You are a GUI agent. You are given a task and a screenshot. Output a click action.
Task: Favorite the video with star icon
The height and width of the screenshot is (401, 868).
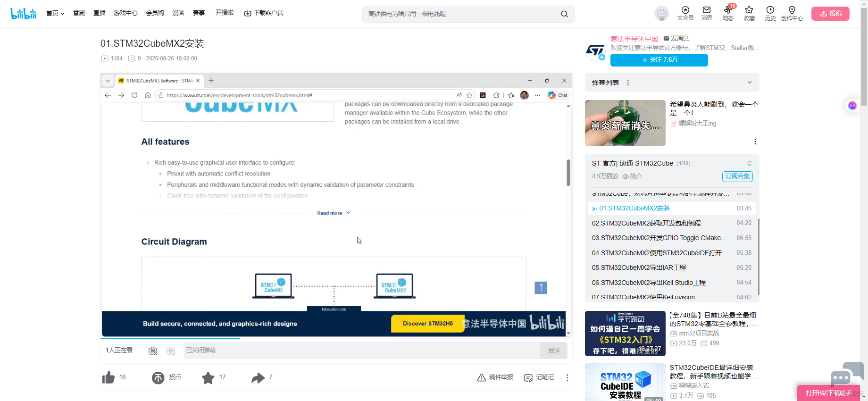[x=208, y=377]
